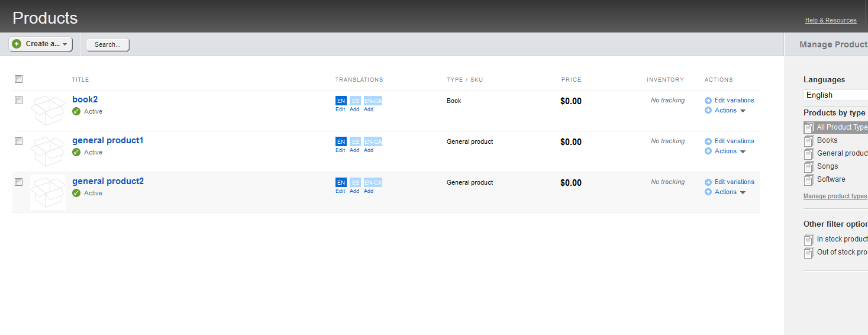The height and width of the screenshot is (335, 868).
Task: Tick the select-all checkbox in table header
Action: [18, 79]
